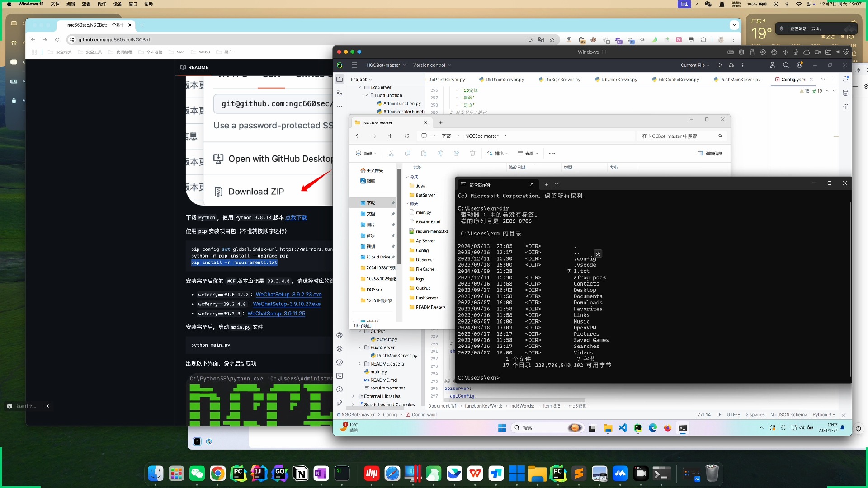
Task: Click the Download ZIP option on GitHub
Action: tap(256, 192)
